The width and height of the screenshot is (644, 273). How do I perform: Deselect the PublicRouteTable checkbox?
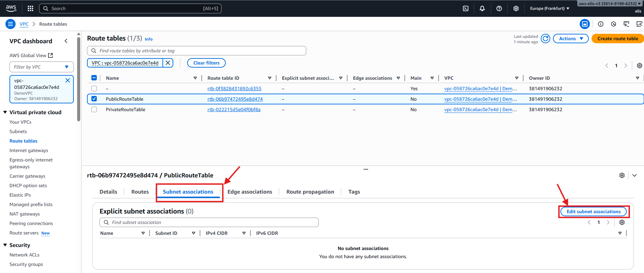94,99
